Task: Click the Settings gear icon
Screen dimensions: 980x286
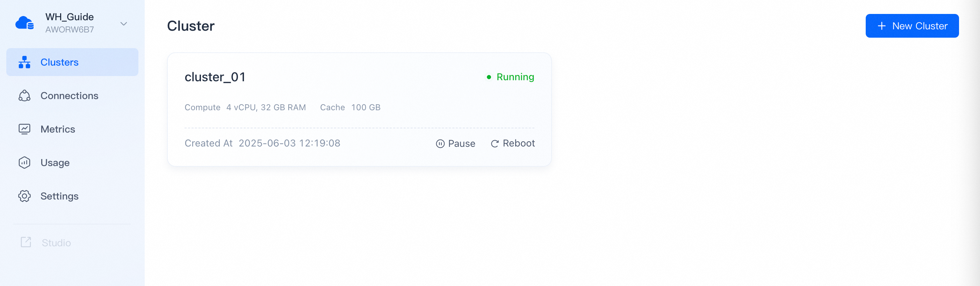Action: coord(24,196)
